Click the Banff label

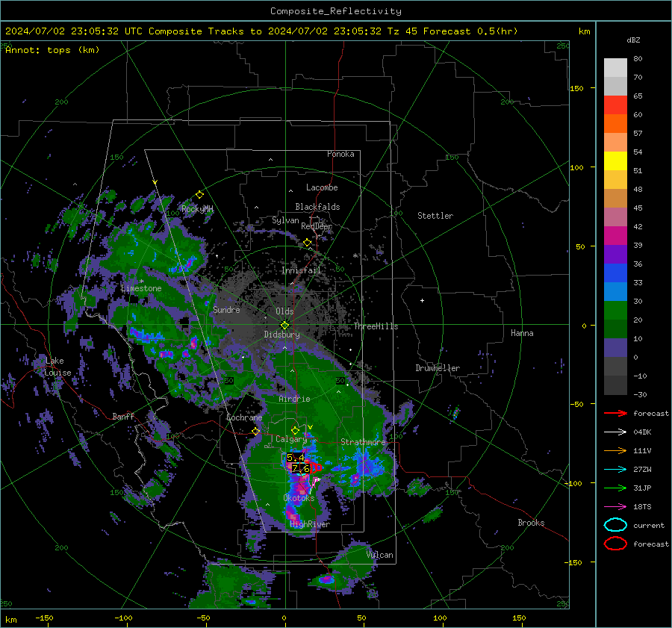pos(123,417)
